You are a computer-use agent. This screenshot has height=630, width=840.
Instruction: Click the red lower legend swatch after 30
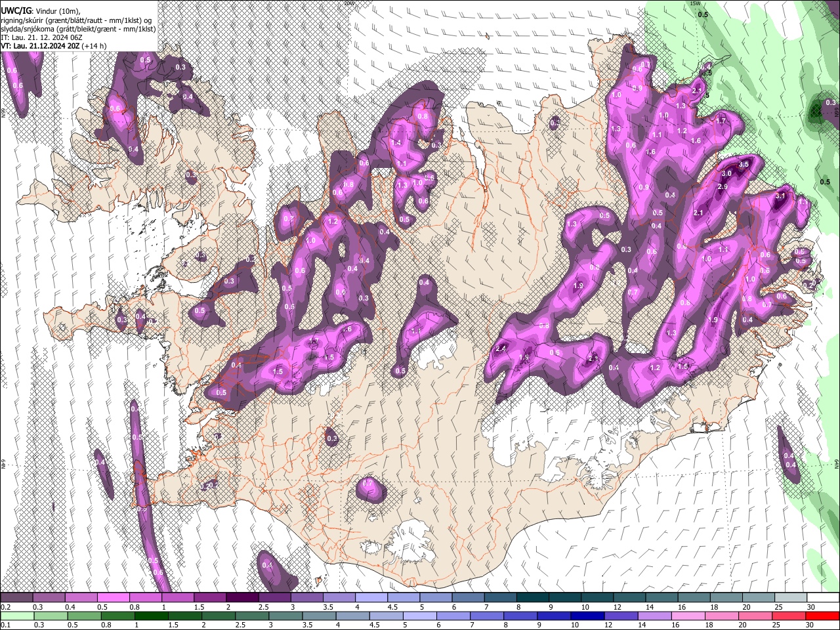(822, 616)
